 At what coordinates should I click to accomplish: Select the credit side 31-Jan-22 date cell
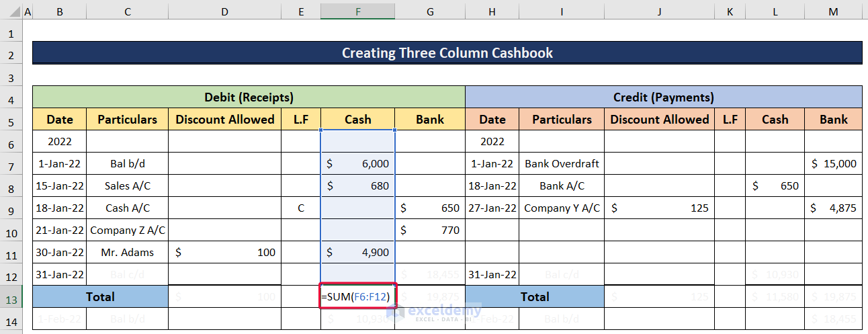point(492,274)
